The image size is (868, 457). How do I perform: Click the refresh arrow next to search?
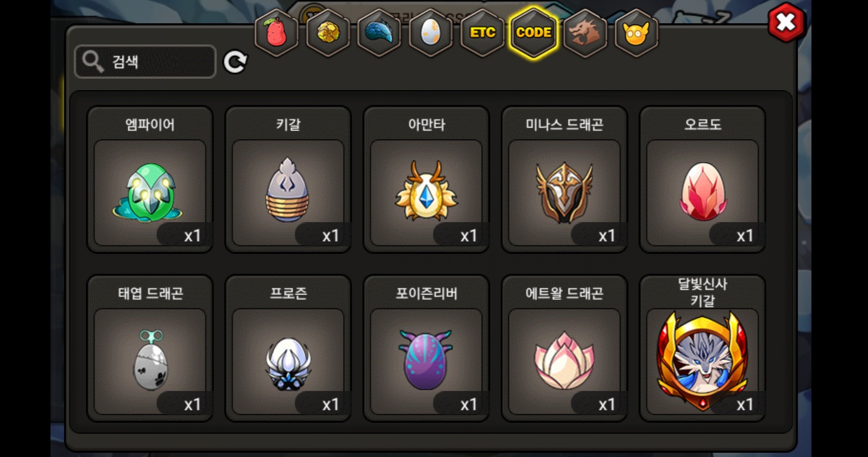tap(235, 62)
